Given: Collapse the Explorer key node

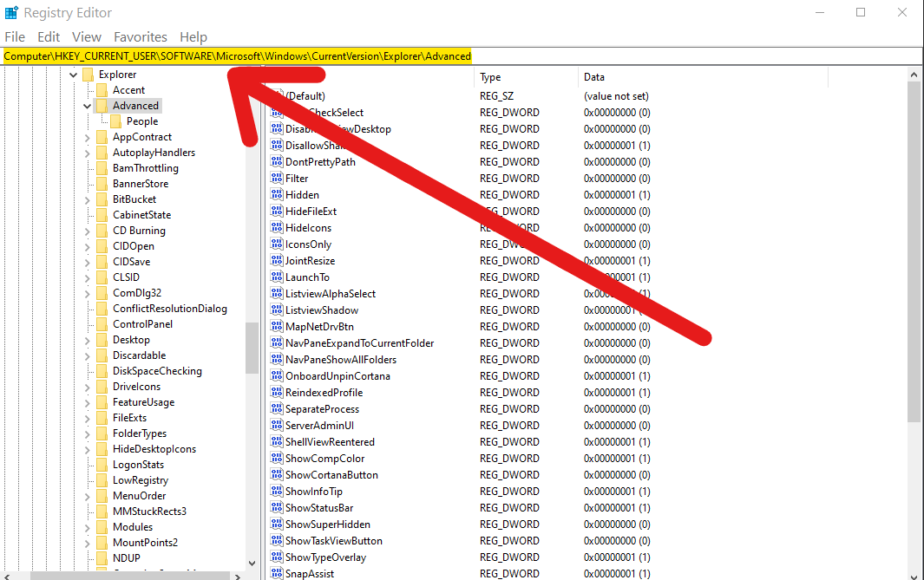Looking at the screenshot, I should click(74, 75).
